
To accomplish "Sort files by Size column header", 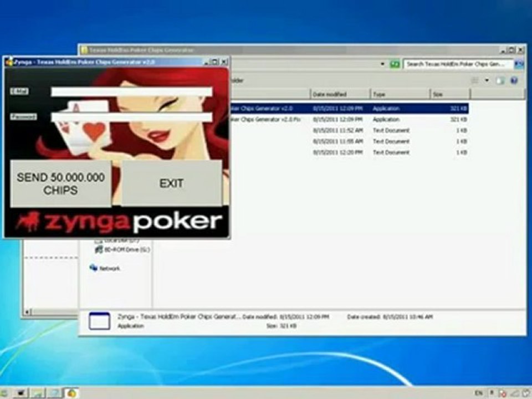I will (451, 94).
